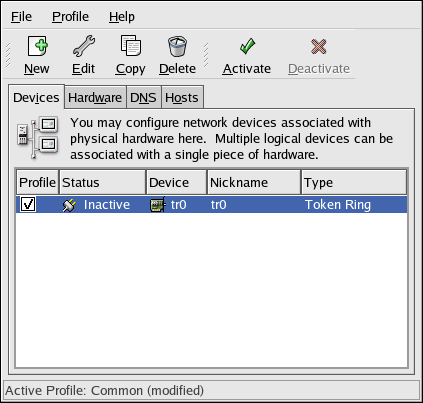Click the tr0 network card icon

pos(158,205)
